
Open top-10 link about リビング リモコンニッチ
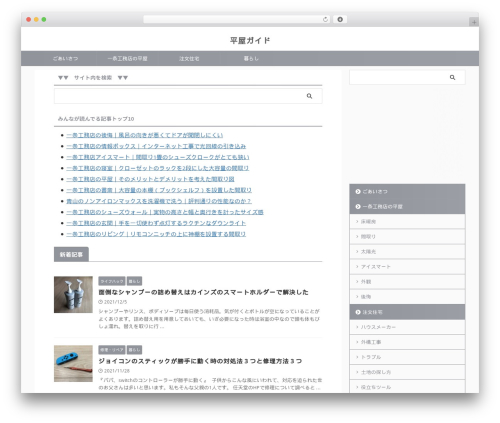(156, 234)
